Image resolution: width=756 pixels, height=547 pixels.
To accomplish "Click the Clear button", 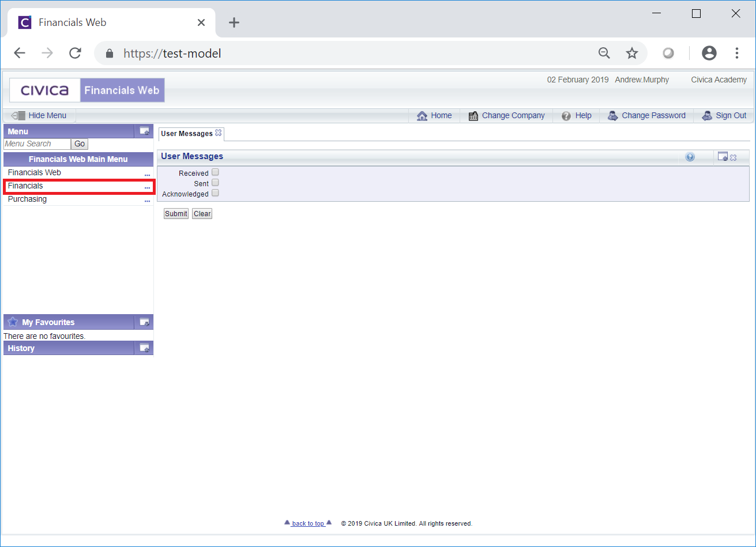I will click(202, 214).
